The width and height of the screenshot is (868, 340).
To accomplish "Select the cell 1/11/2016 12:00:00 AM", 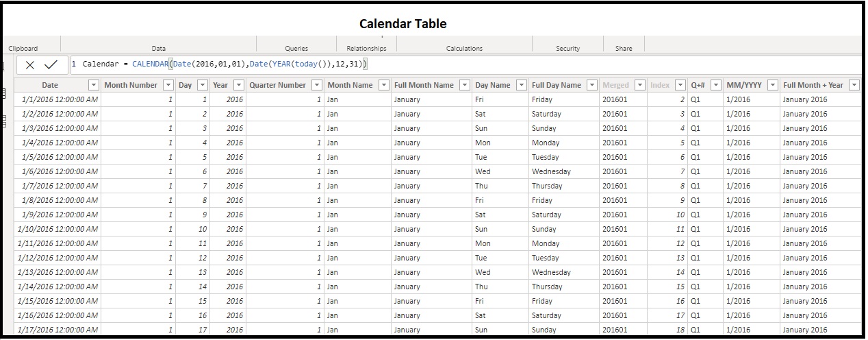I will coord(58,243).
